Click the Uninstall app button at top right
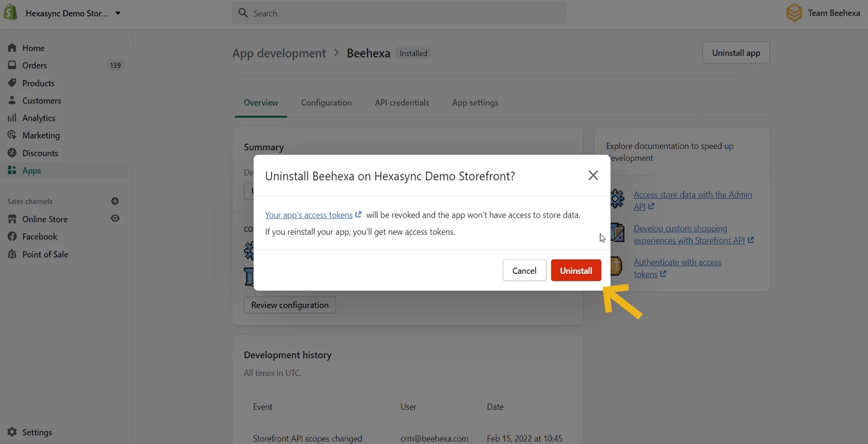Image resolution: width=868 pixels, height=444 pixels. point(736,53)
